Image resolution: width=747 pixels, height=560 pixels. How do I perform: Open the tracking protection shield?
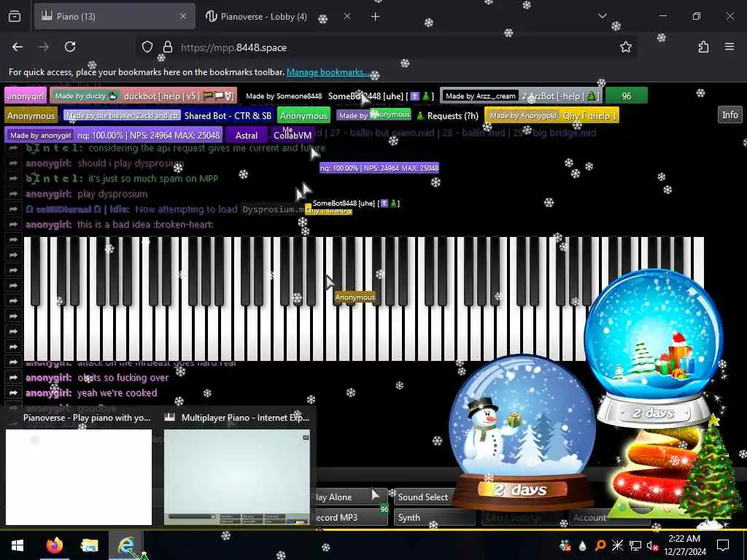(x=147, y=47)
